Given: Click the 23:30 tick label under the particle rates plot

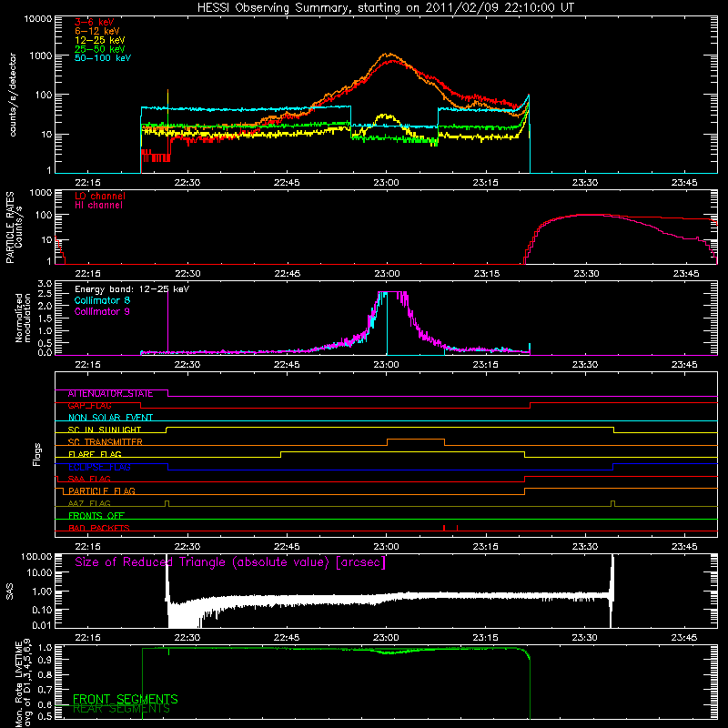Looking at the screenshot, I should 586,274.
